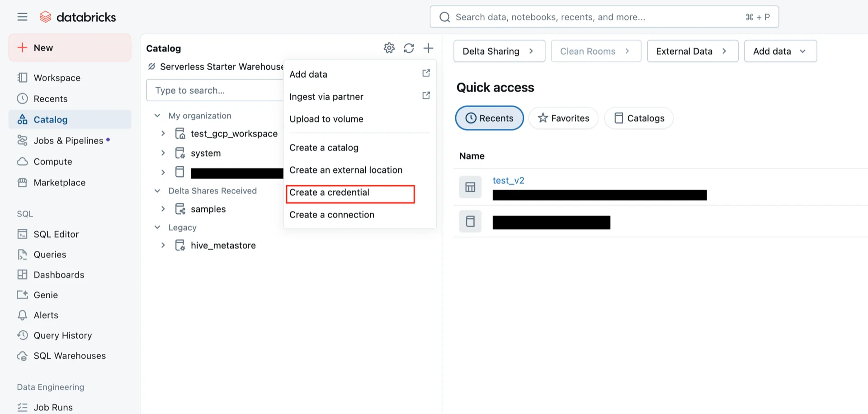Focus the catalog Type to search field
The height and width of the screenshot is (414, 868).
click(x=215, y=90)
